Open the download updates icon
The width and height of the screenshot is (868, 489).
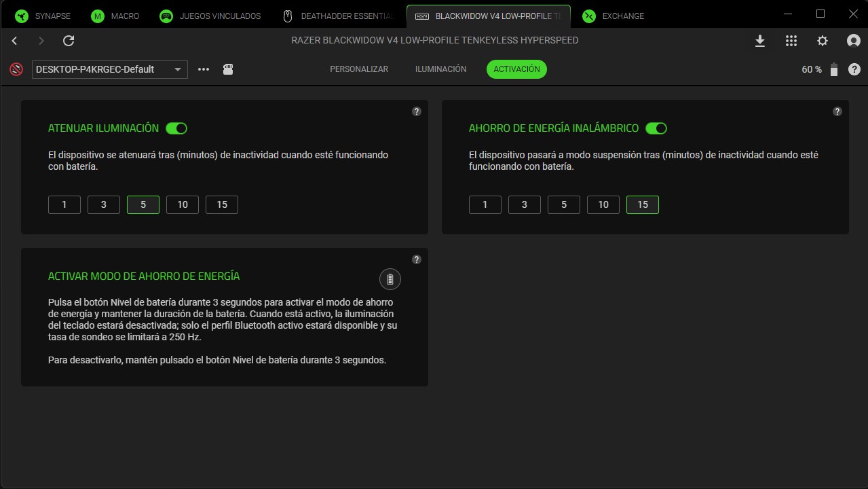[x=760, y=41]
